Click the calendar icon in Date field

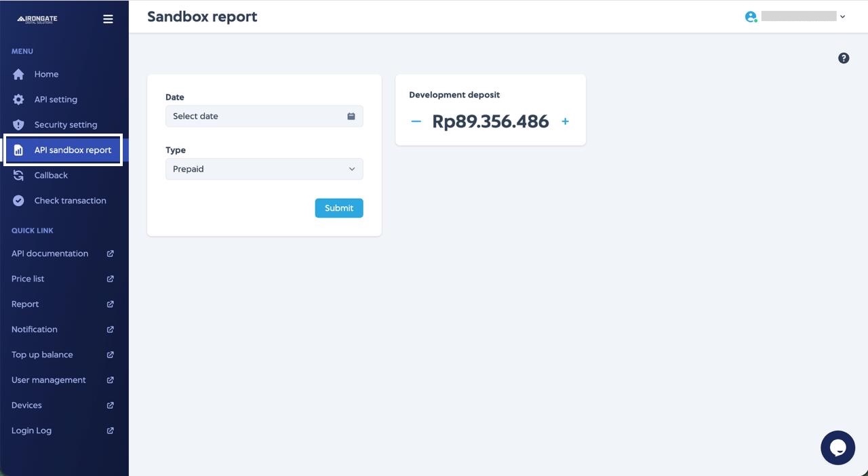coord(351,116)
